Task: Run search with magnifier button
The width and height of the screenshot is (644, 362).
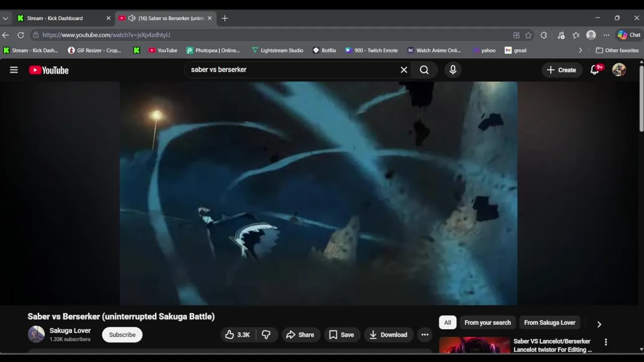Action: coord(424,70)
